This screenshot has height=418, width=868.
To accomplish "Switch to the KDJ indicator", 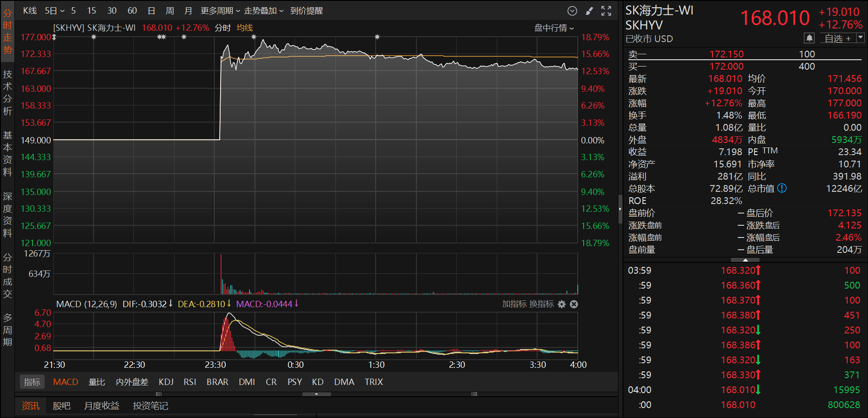I will point(166,382).
